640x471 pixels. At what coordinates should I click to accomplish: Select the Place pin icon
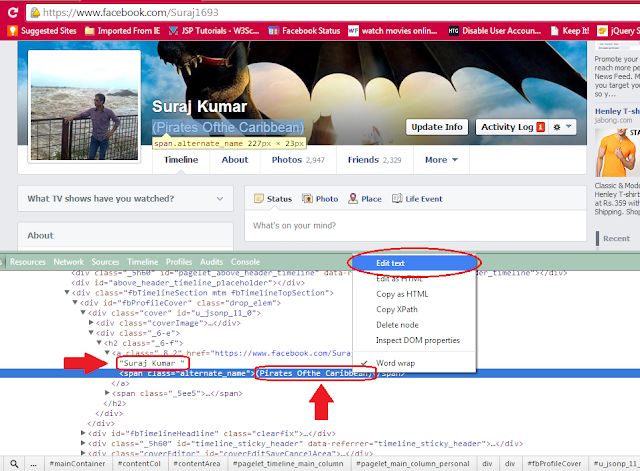click(353, 198)
